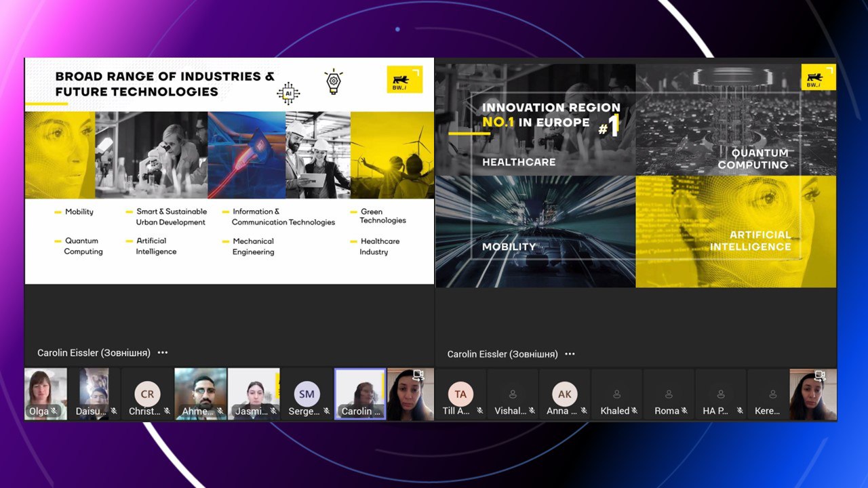Select the highlighted Carolin video thumbnail

[x=360, y=394]
